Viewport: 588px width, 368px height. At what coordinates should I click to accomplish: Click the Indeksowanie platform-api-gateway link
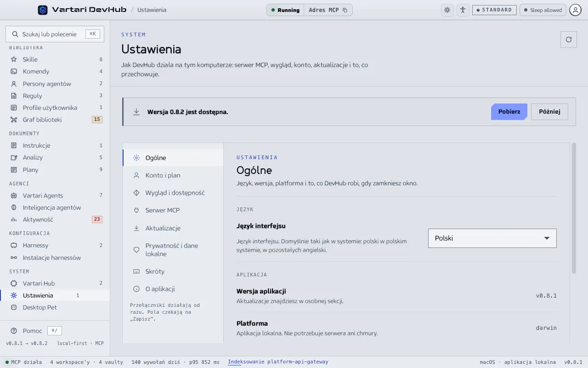[278, 362]
